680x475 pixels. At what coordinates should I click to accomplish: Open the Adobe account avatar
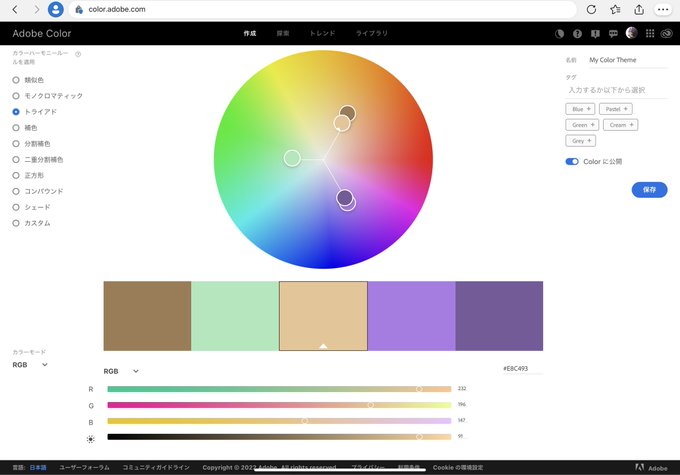tap(631, 33)
